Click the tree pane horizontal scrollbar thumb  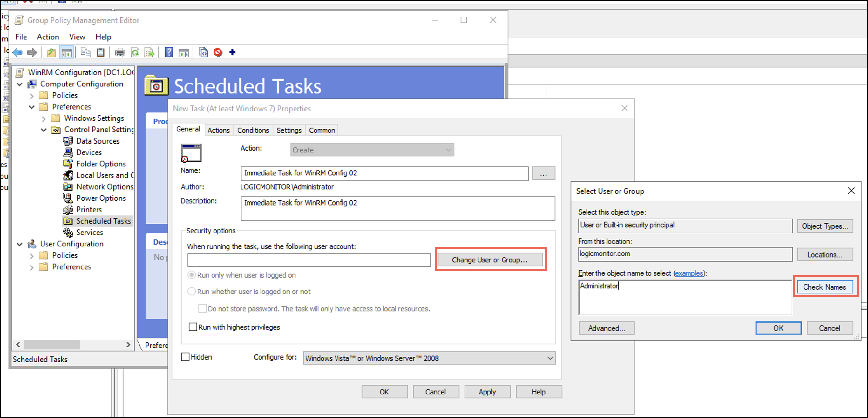click(52, 345)
